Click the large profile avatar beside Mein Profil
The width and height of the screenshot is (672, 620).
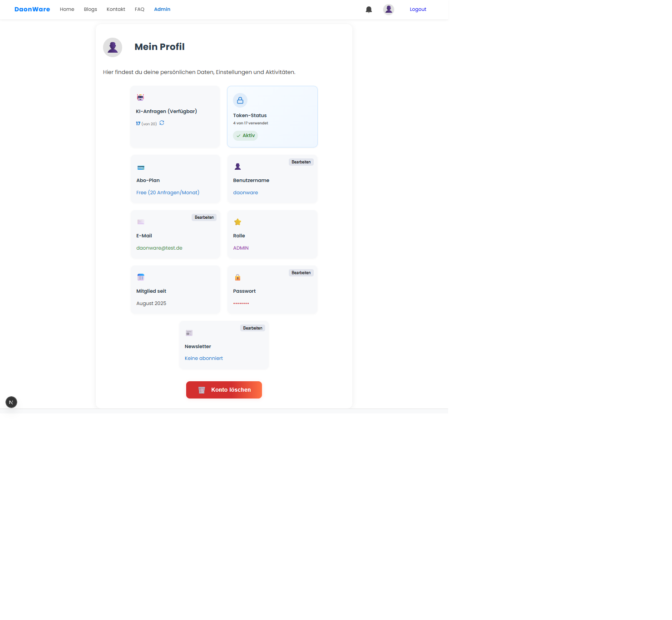tap(113, 47)
